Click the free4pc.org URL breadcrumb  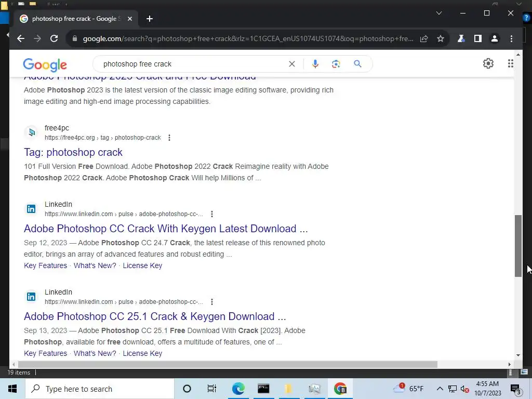coord(102,138)
